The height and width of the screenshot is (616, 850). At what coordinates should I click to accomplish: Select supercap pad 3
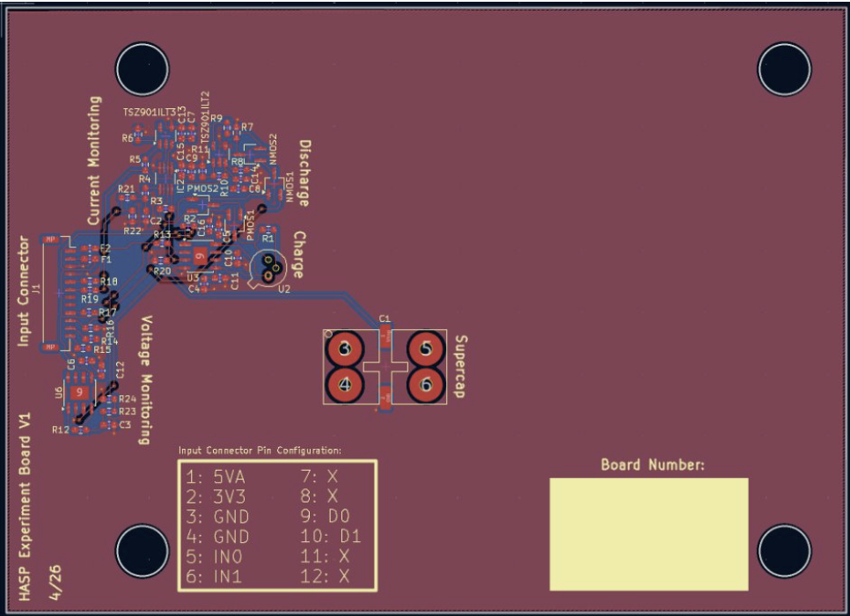click(345, 348)
